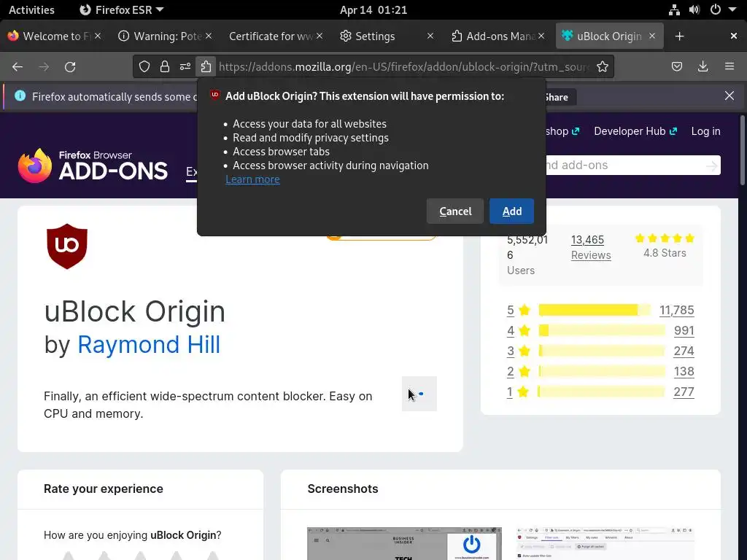The image size is (747, 560).
Task: Open the Pocket save icon
Action: 677,66
